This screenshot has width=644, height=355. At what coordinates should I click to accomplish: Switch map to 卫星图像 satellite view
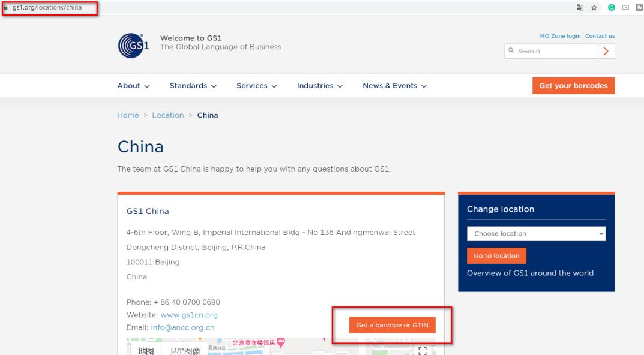(184, 350)
